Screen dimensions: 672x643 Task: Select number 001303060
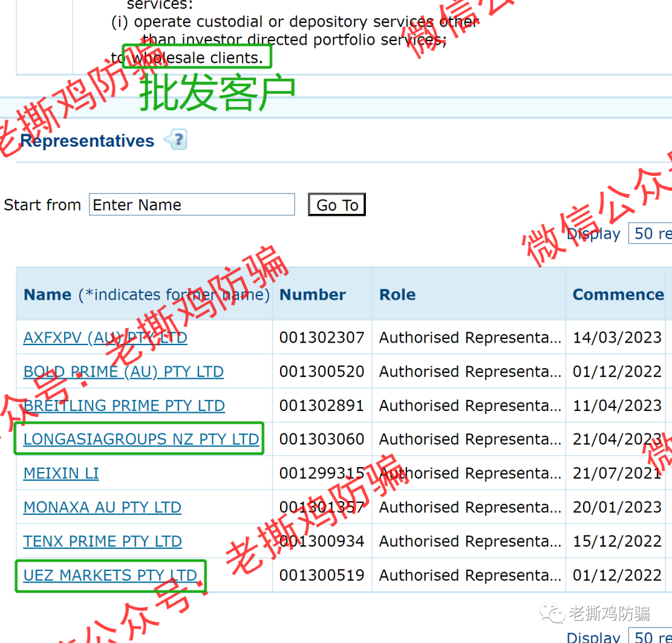[322, 439]
